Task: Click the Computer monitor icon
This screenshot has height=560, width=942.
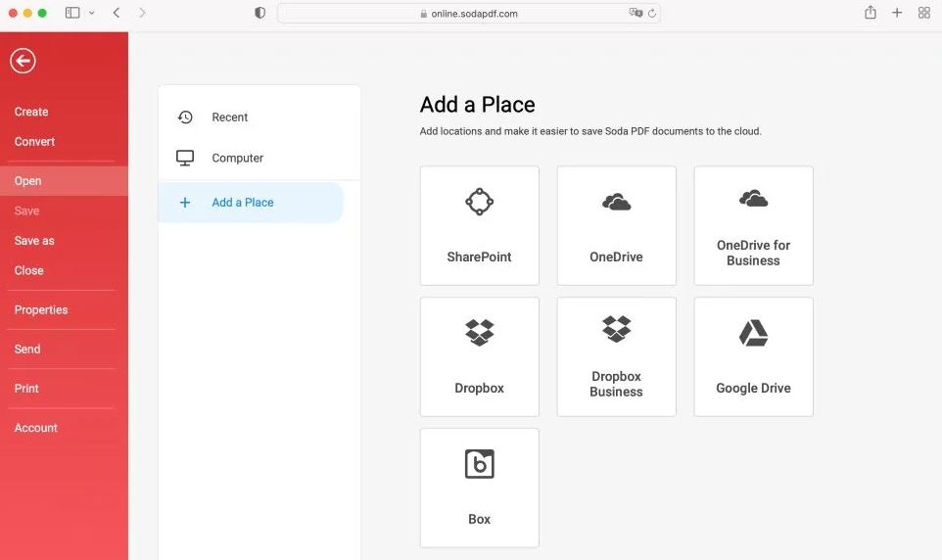Action: [185, 158]
